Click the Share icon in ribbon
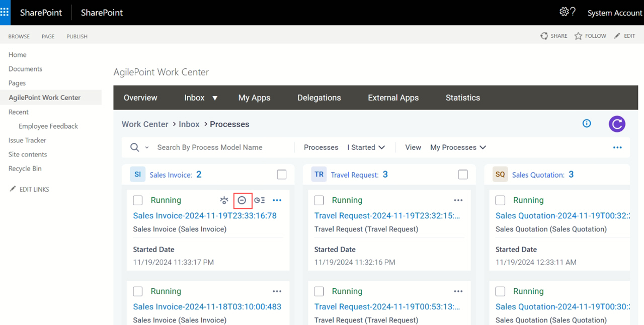 coord(544,36)
